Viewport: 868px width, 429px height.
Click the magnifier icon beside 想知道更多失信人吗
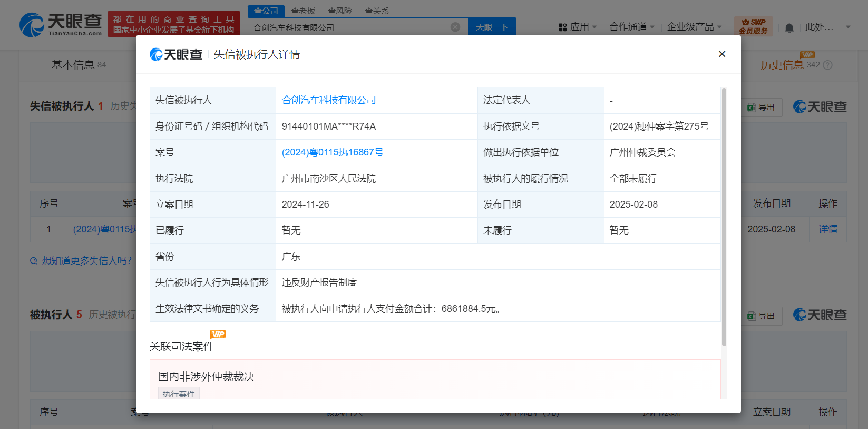34,261
